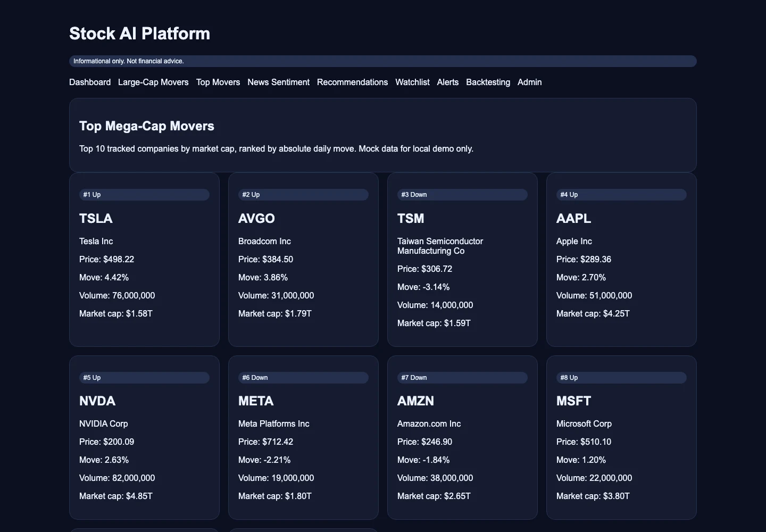Select the TSLA ticker heading
Image resolution: width=766 pixels, height=532 pixels.
pyautogui.click(x=96, y=219)
